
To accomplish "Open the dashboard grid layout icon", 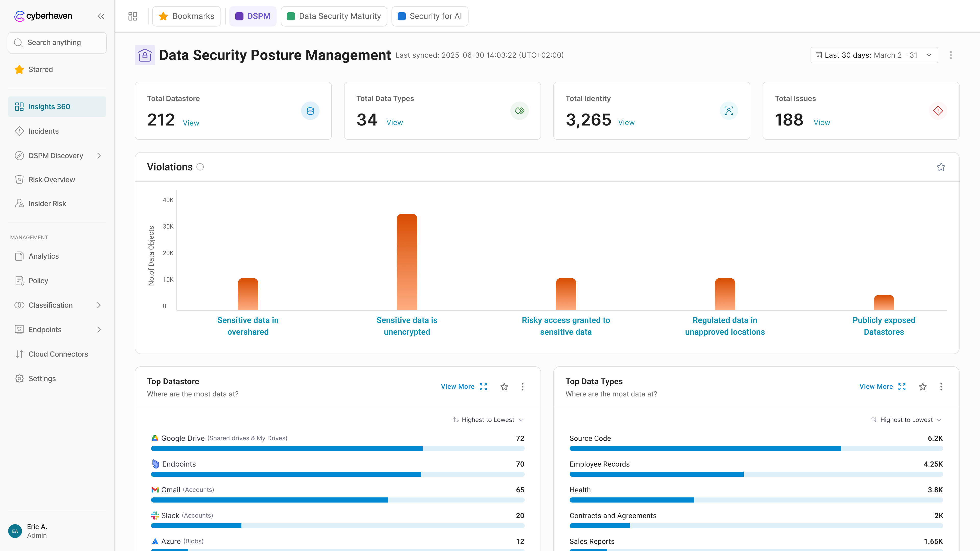I will 132,16.
